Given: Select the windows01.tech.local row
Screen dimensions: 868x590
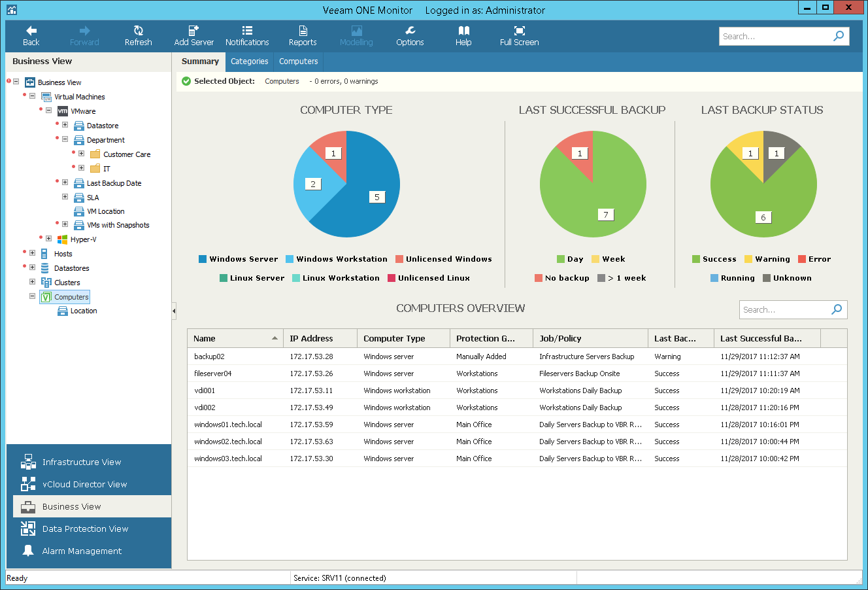Looking at the screenshot, I should 517,425.
